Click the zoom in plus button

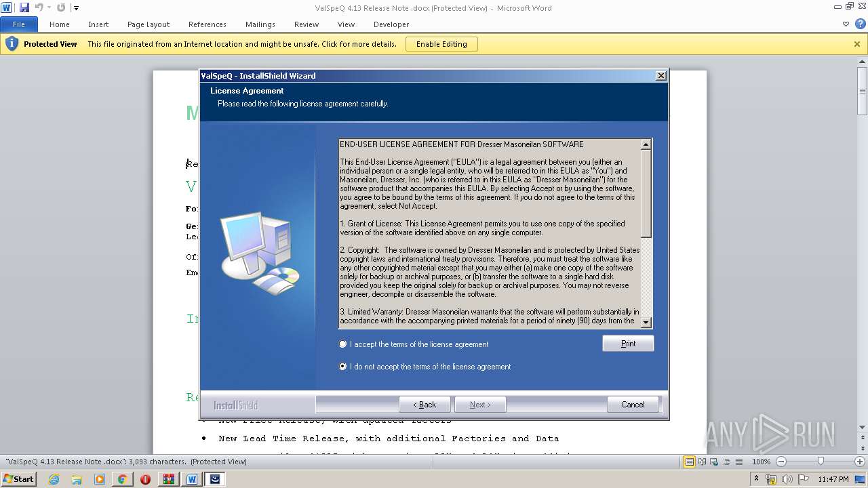861,462
